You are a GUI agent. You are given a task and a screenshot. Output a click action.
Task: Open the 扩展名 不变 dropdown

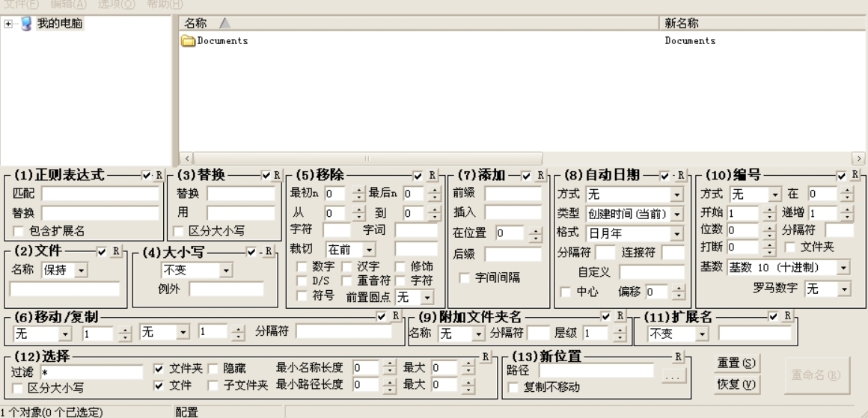[x=702, y=334]
